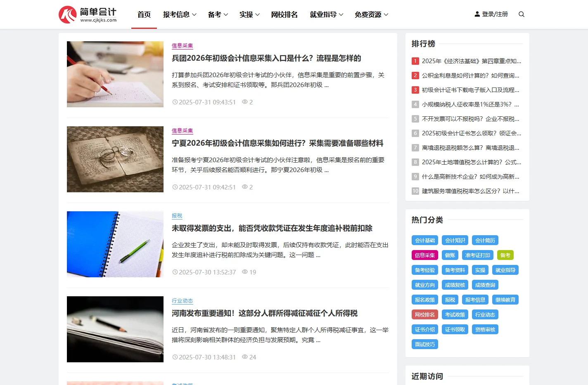Select the 会计基础 category tag
Screen dimensions: 588x385
tap(425, 240)
